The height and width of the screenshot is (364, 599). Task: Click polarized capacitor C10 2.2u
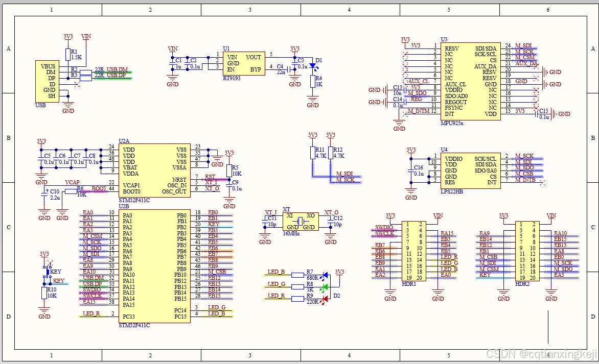pos(44,194)
